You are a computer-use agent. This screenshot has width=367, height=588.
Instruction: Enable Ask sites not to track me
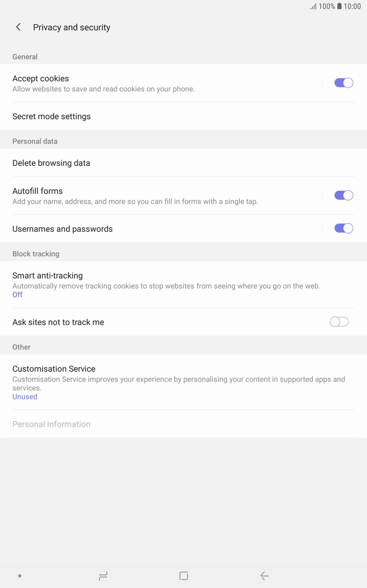[x=339, y=321]
